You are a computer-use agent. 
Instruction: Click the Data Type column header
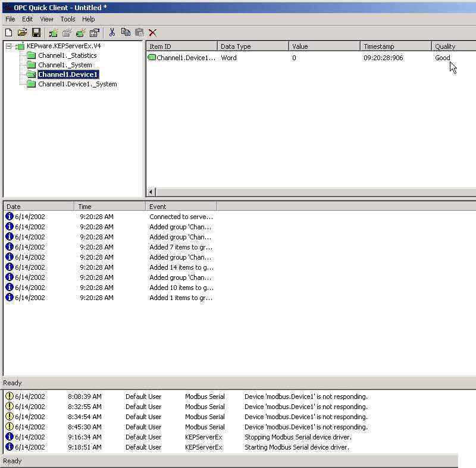click(252, 46)
